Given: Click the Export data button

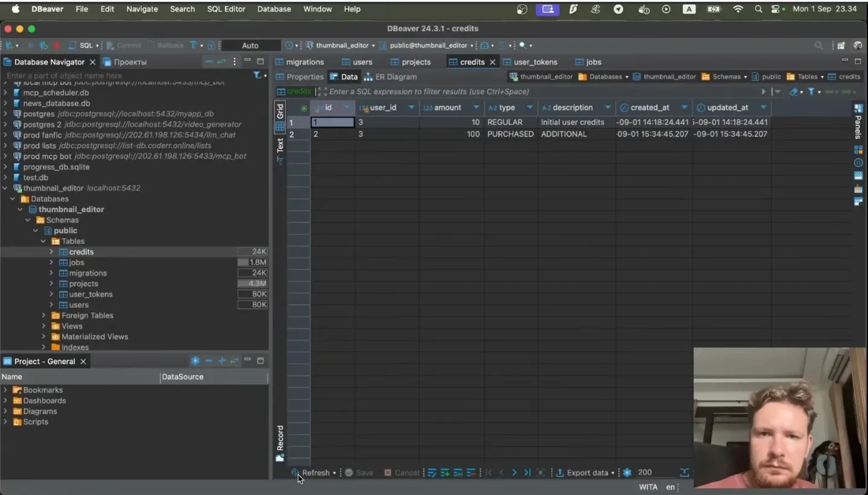Looking at the screenshot, I should 586,473.
